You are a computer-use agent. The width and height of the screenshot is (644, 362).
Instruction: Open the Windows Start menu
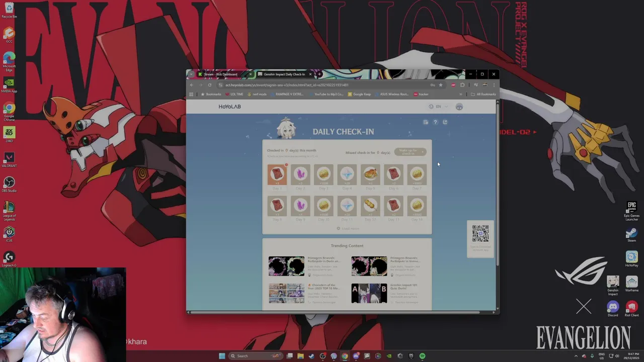pos(222,356)
